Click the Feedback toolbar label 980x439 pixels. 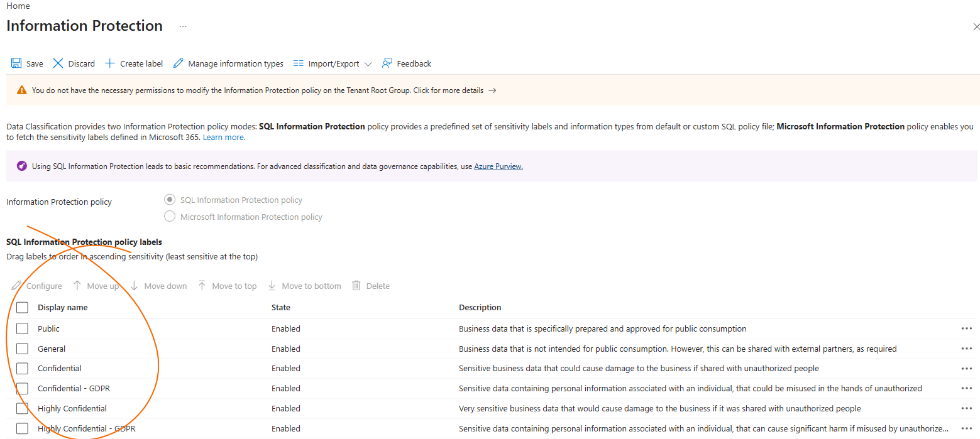click(414, 63)
